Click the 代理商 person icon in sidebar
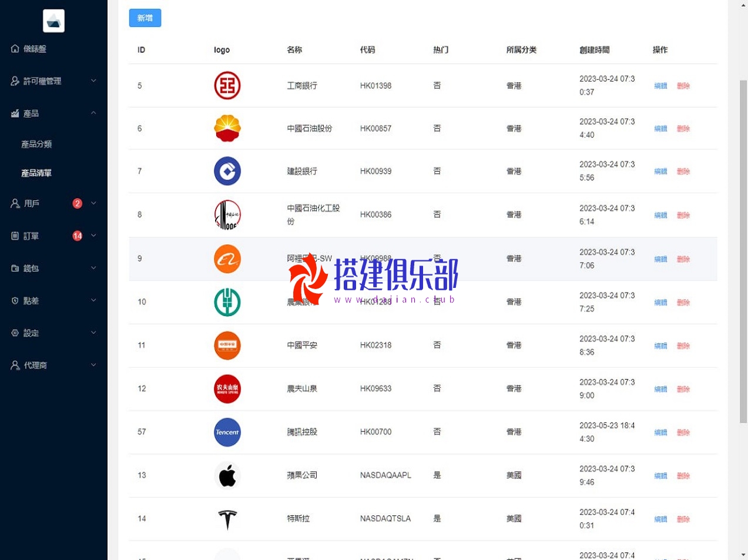The width and height of the screenshot is (748, 560). point(15,365)
